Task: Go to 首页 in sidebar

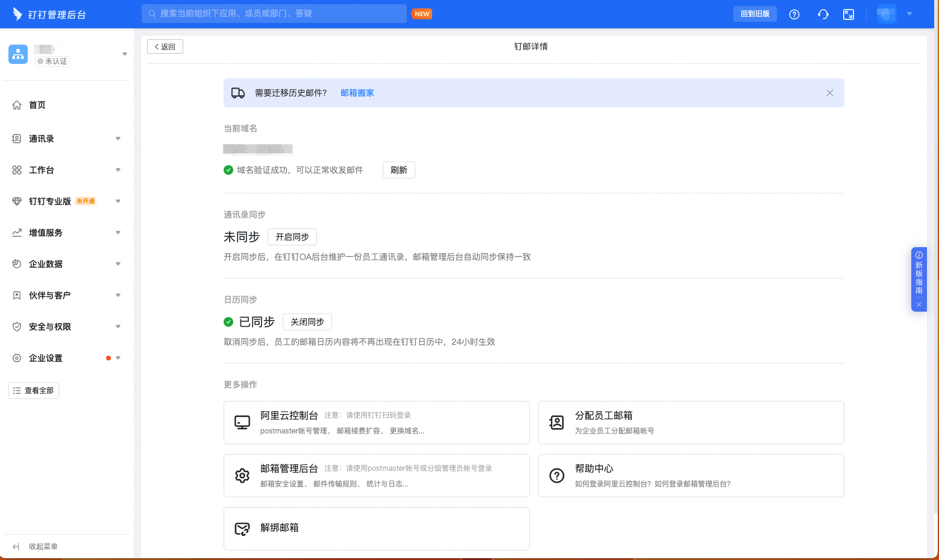Action: click(37, 105)
